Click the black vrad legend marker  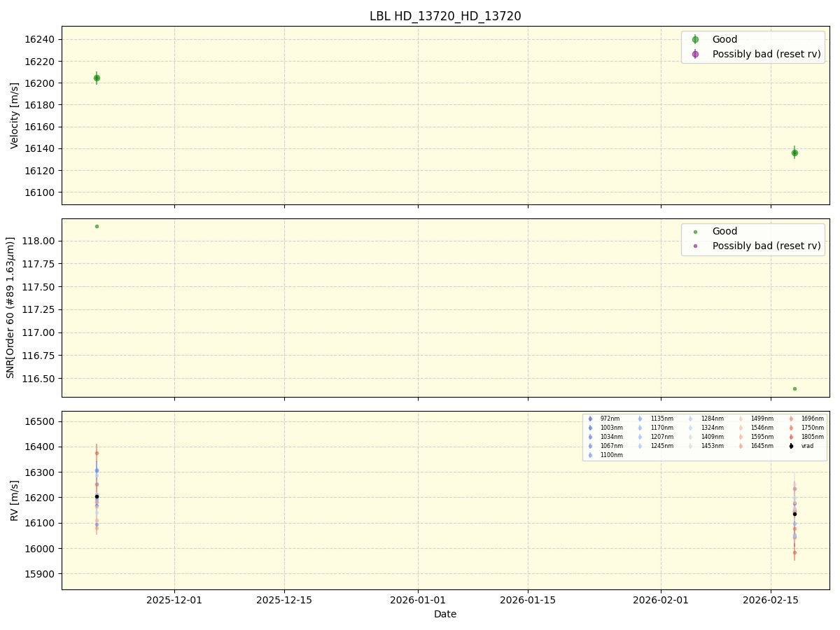[x=791, y=446]
